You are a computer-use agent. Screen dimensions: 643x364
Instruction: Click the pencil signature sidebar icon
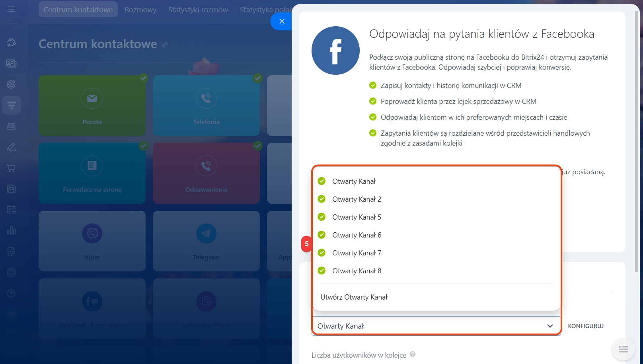pyautogui.click(x=11, y=147)
